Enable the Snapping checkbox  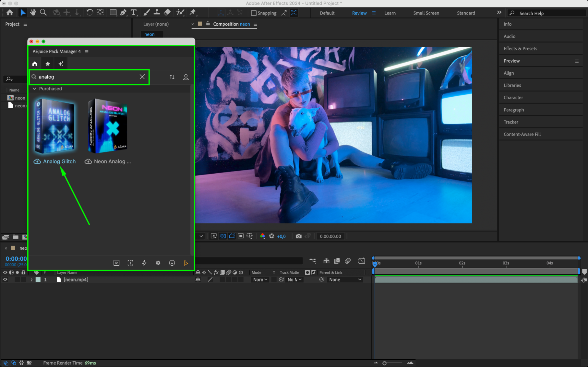[253, 13]
